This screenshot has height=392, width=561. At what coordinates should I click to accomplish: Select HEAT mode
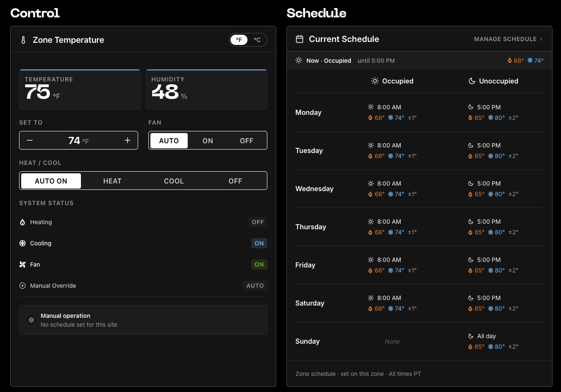(x=112, y=181)
